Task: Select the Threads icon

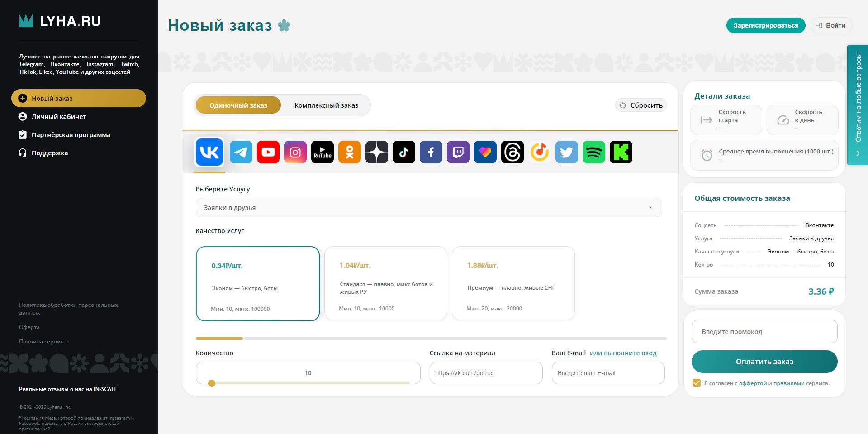Action: [x=512, y=152]
